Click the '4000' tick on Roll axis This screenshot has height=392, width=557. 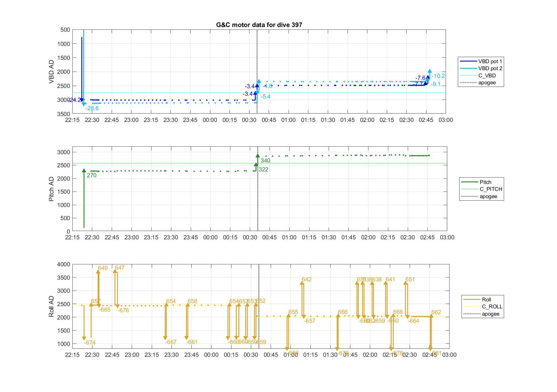click(x=64, y=264)
